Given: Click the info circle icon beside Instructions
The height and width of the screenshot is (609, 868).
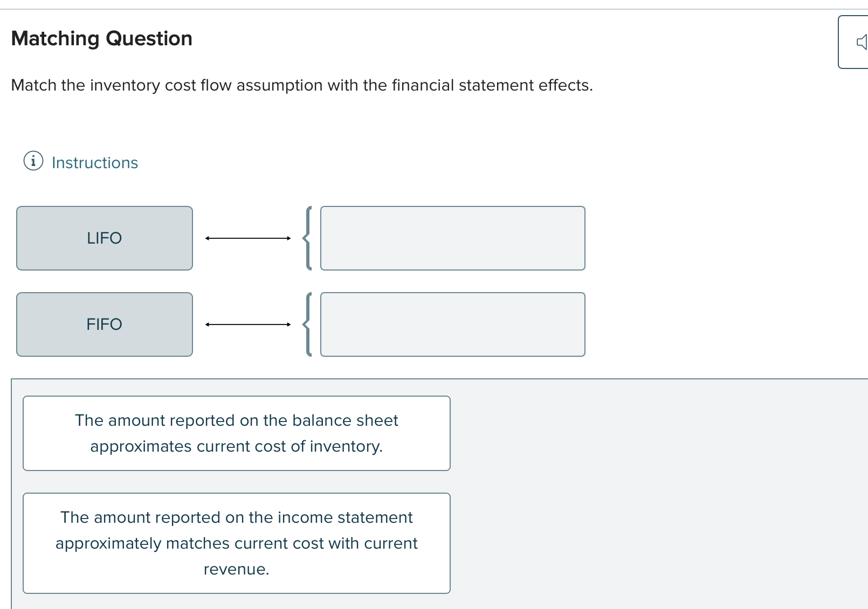Looking at the screenshot, I should pyautogui.click(x=34, y=161).
